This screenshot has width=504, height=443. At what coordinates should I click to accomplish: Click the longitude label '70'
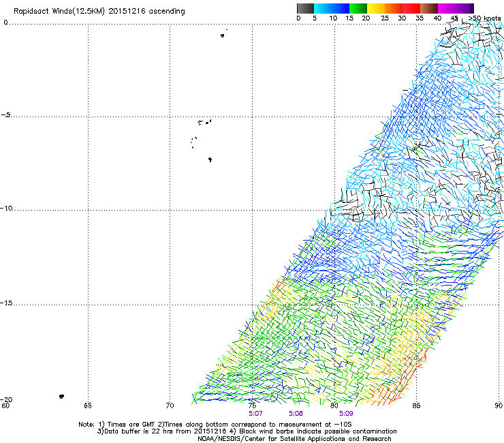(x=170, y=406)
